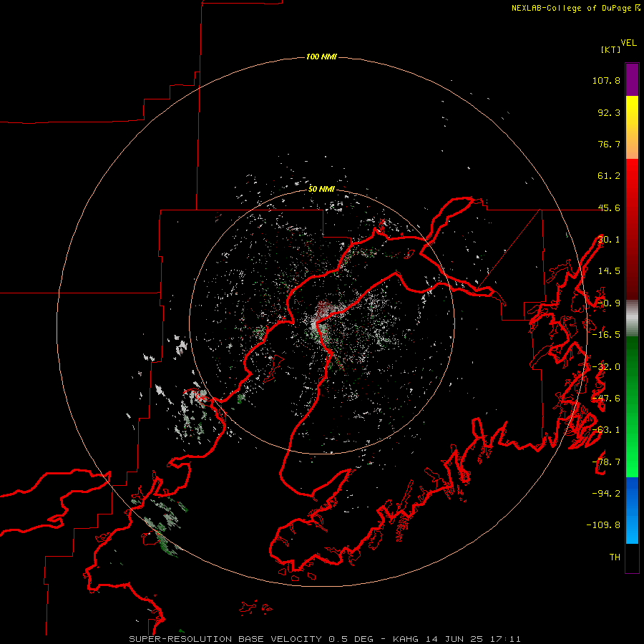
Task: Click the green segment of the color bar
Action: 632,406
